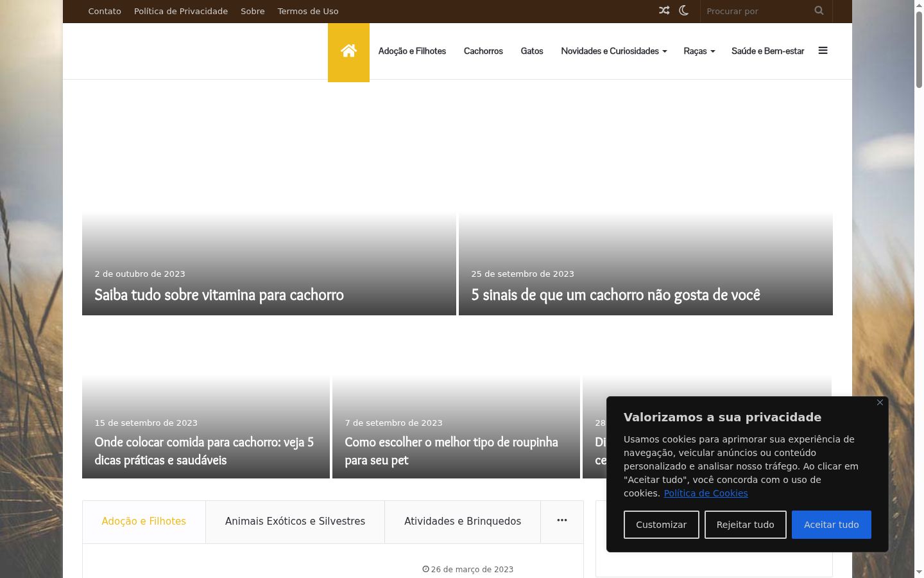Screen dimensions: 924x578
Task: Click the yellow home icon
Action: point(348,51)
